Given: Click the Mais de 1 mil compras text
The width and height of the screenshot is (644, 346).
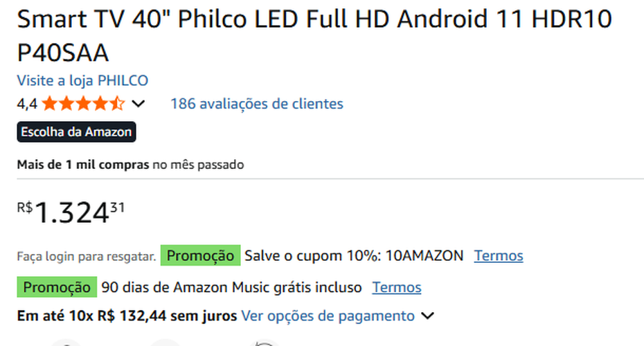Looking at the screenshot, I should [83, 165].
